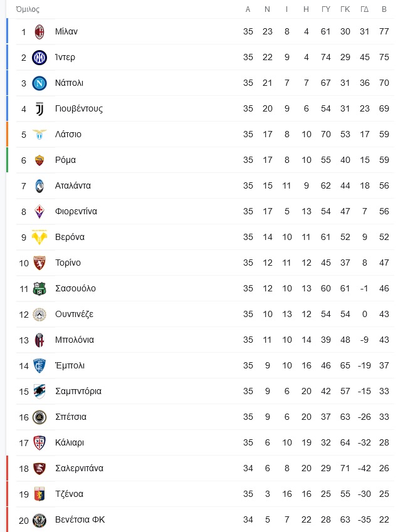Image resolution: width=398 pixels, height=532 pixels.
Task: Click the Fiorentina crest icon
Action: pos(39,212)
